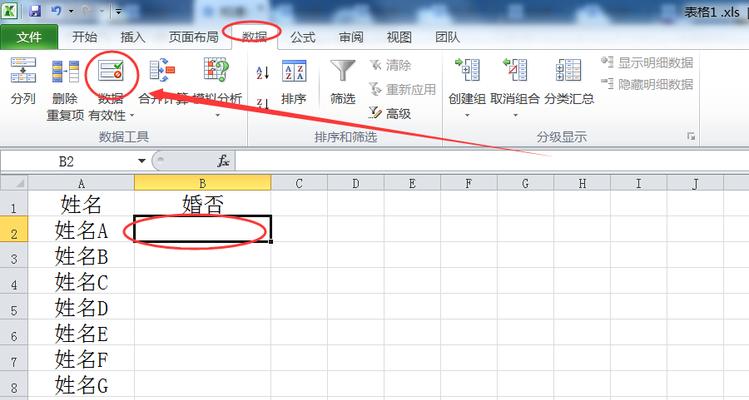749x400 pixels.
Task: Switch to the View (视图) tab
Action: click(399, 37)
